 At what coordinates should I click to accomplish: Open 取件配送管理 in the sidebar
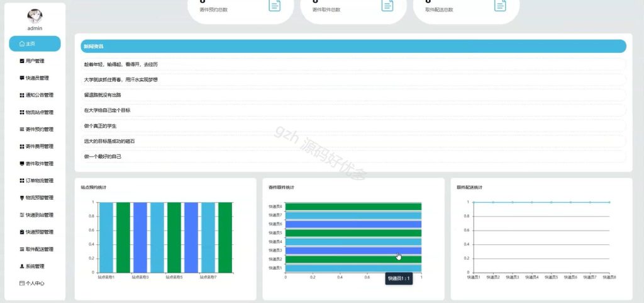coord(36,249)
